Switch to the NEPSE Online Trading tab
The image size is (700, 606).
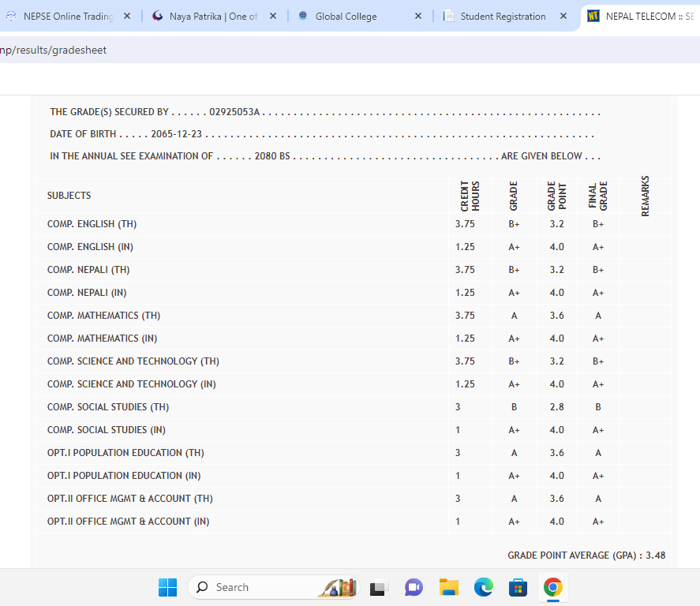[x=67, y=17]
